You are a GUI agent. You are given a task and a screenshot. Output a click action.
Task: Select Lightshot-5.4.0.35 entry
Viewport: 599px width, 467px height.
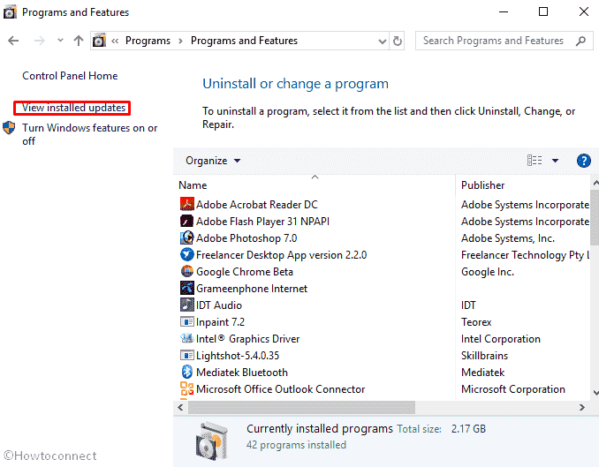238,356
